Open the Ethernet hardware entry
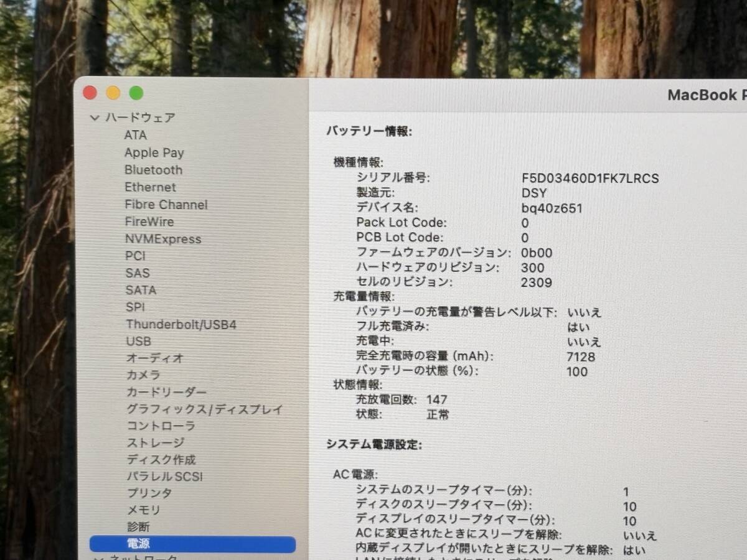The width and height of the screenshot is (747, 560). (150, 187)
